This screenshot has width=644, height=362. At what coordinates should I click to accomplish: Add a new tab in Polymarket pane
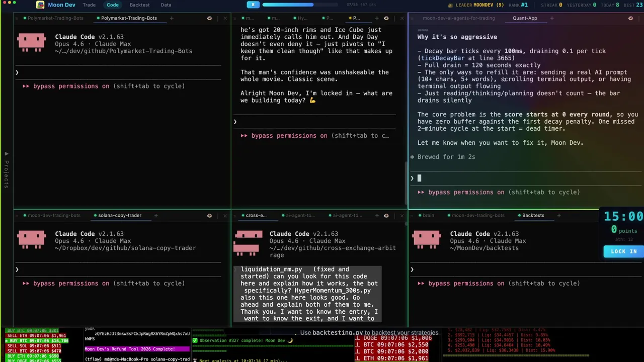[x=171, y=18]
